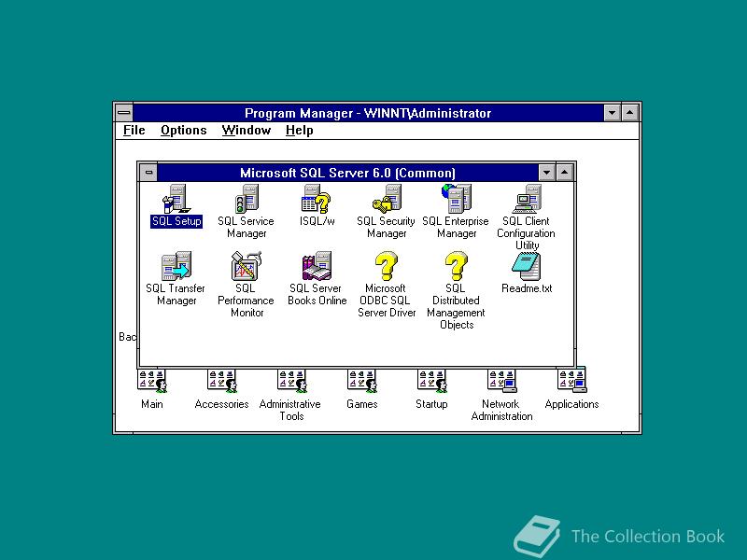The width and height of the screenshot is (747, 560).
Task: Select the Network Administration group icon
Action: point(501,381)
